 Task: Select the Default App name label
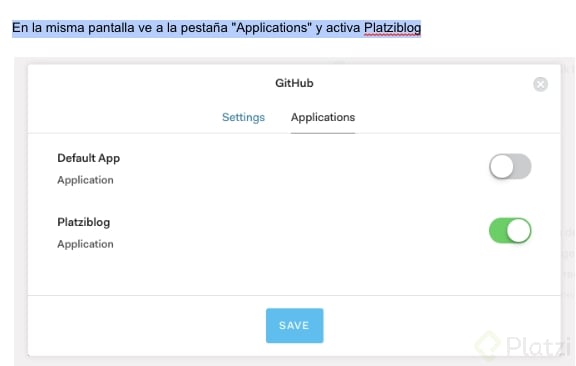coord(89,158)
